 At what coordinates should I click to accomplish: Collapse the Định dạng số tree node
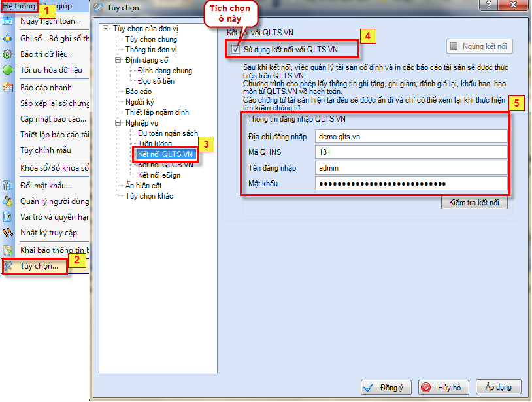[118, 60]
